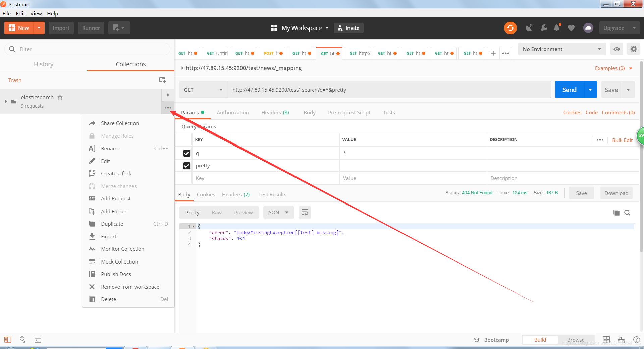Expand the request name disclosure triangle

point(182,68)
